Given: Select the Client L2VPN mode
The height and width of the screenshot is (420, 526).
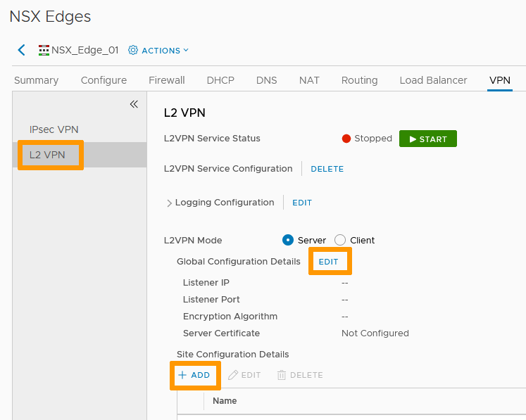Looking at the screenshot, I should [340, 240].
